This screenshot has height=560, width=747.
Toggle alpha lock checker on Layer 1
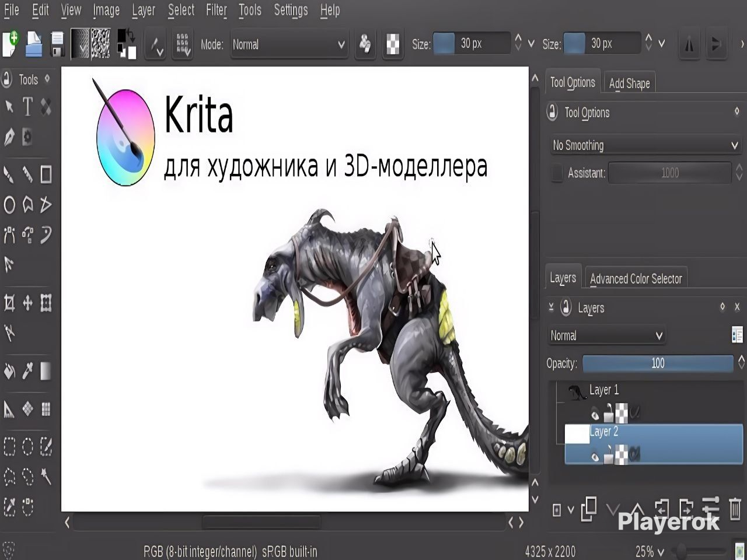(x=622, y=414)
